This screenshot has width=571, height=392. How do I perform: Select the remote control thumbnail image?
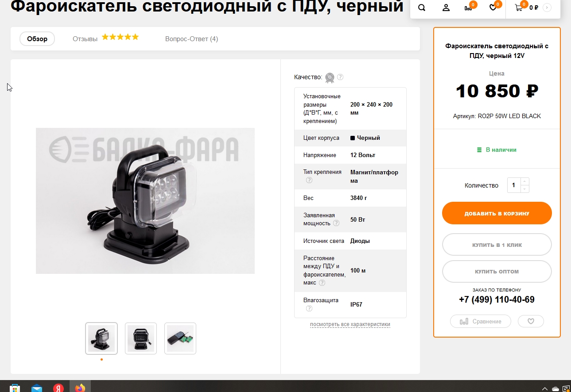click(180, 338)
